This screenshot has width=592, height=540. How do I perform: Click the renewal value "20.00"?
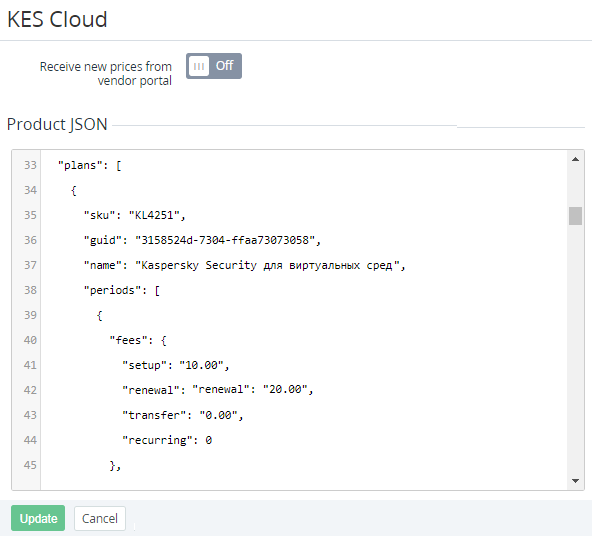(x=285, y=389)
